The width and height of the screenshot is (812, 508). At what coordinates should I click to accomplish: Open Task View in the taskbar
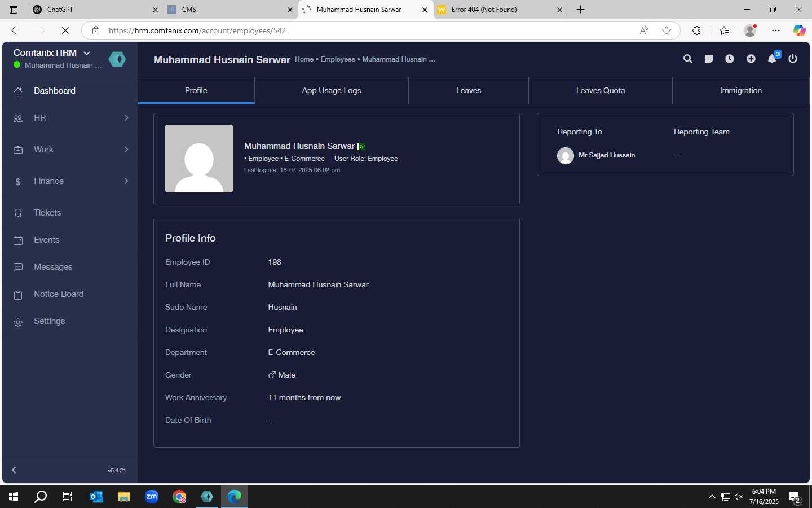click(68, 497)
